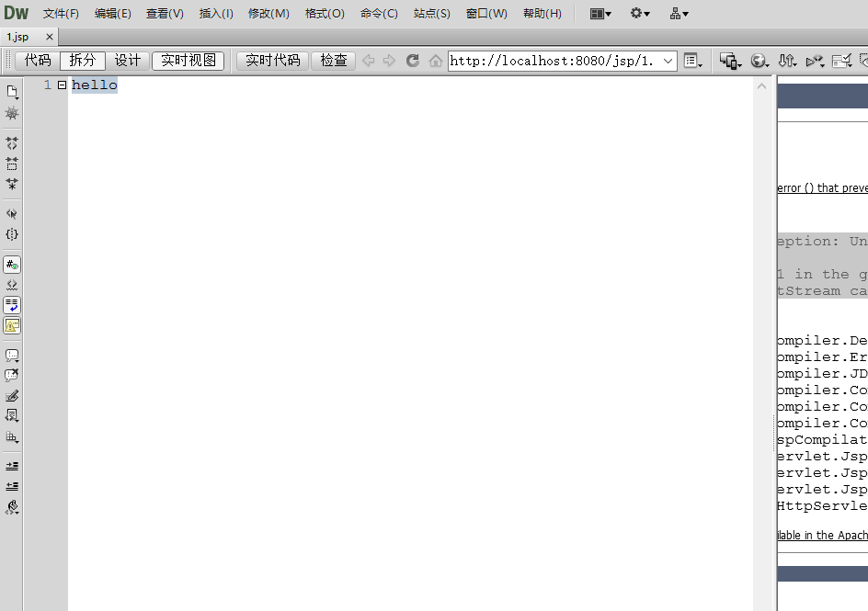Open the Layout workspace dropdown in the menu bar
868x611 pixels.
pos(600,14)
